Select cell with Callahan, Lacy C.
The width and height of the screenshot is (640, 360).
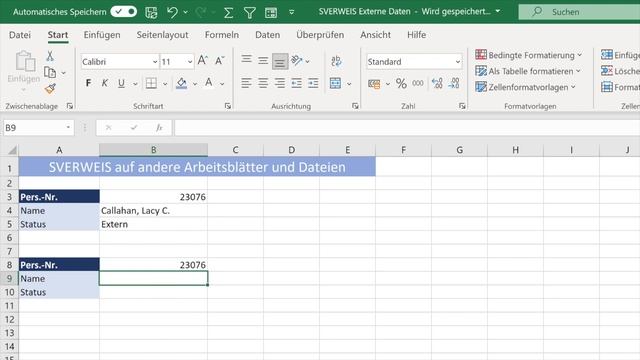point(153,211)
